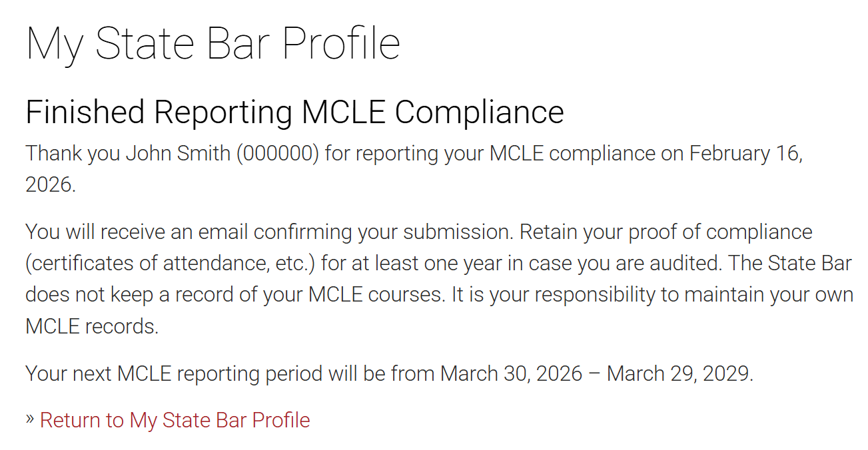
Task: Click 'Your next MCLE reporting period' text
Action: pos(176,373)
